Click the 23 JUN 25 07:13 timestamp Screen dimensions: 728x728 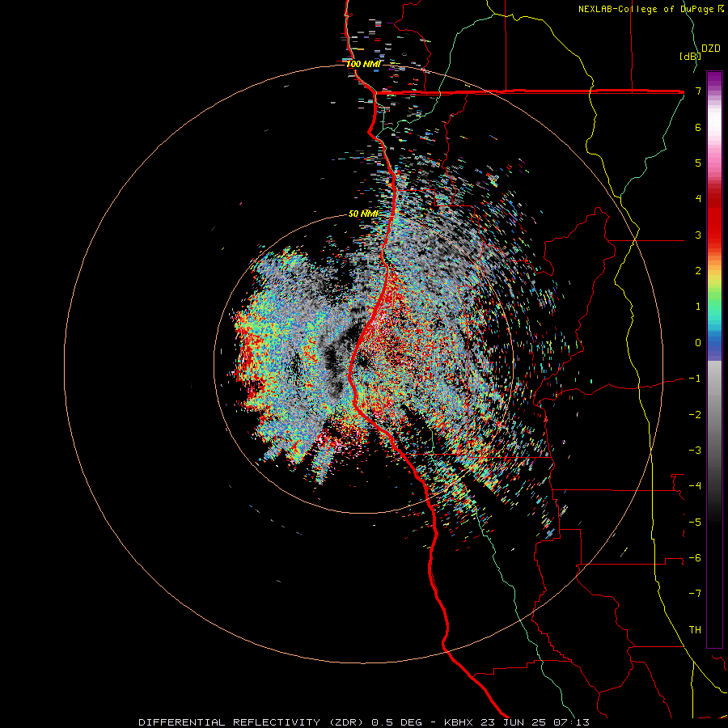pos(534,722)
